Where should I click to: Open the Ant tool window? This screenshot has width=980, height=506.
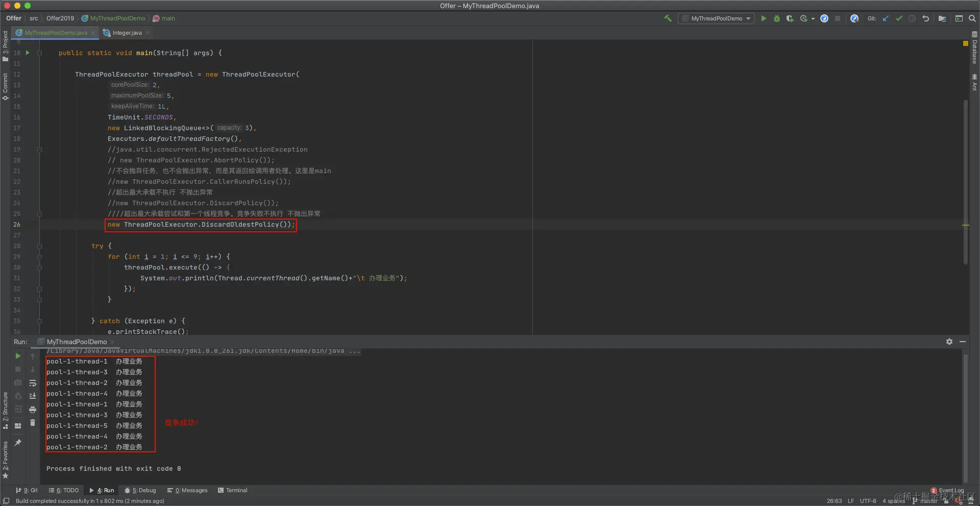(x=974, y=82)
